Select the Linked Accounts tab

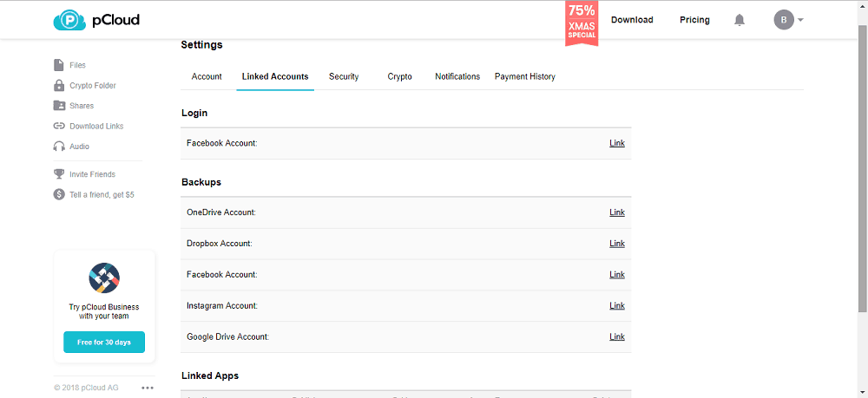coord(275,77)
